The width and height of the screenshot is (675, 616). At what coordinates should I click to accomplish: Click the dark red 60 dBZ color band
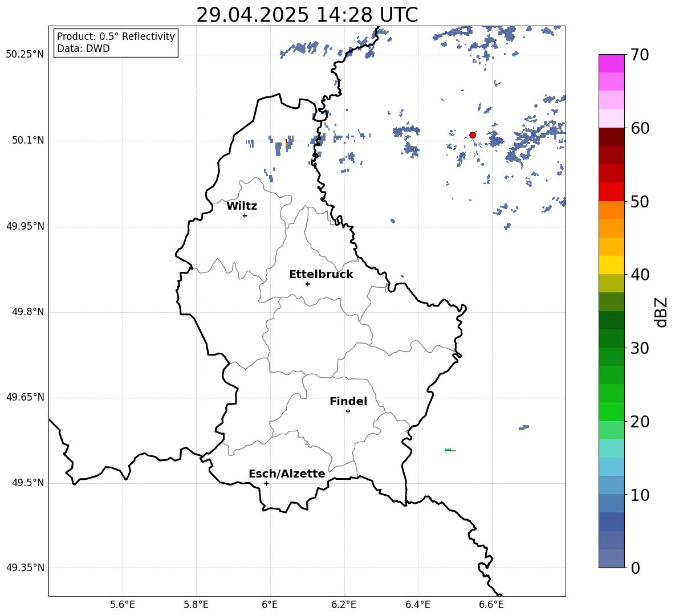coord(611,137)
